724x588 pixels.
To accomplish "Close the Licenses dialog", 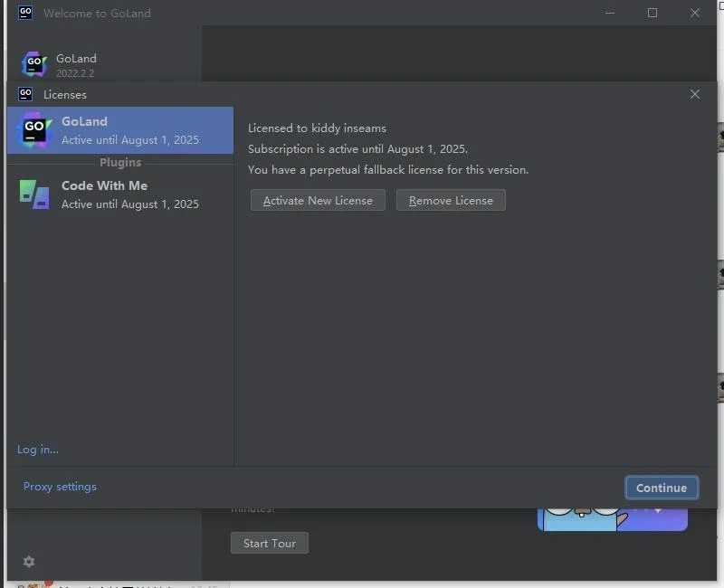I will click(694, 94).
